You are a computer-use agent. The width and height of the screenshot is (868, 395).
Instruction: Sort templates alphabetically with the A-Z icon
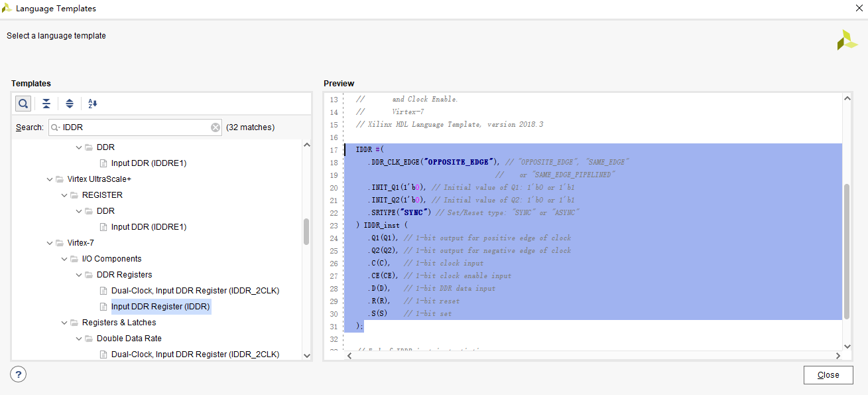click(93, 104)
